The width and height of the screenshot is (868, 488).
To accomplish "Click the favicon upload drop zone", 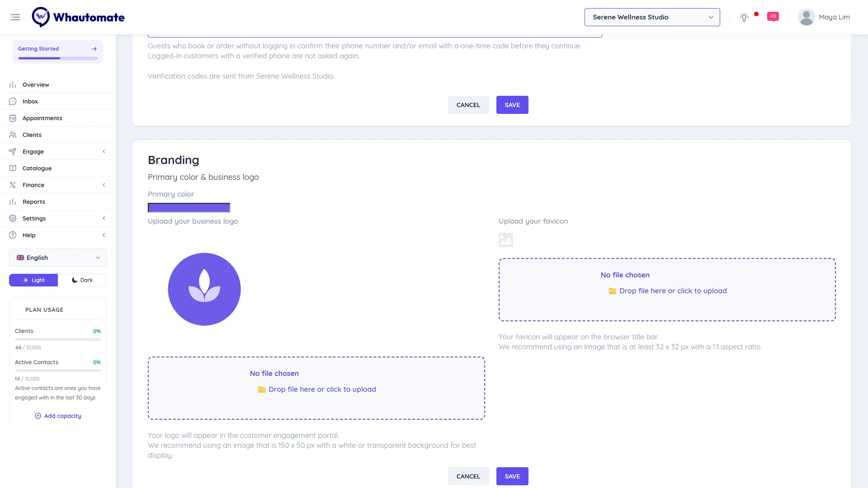I will [x=667, y=290].
